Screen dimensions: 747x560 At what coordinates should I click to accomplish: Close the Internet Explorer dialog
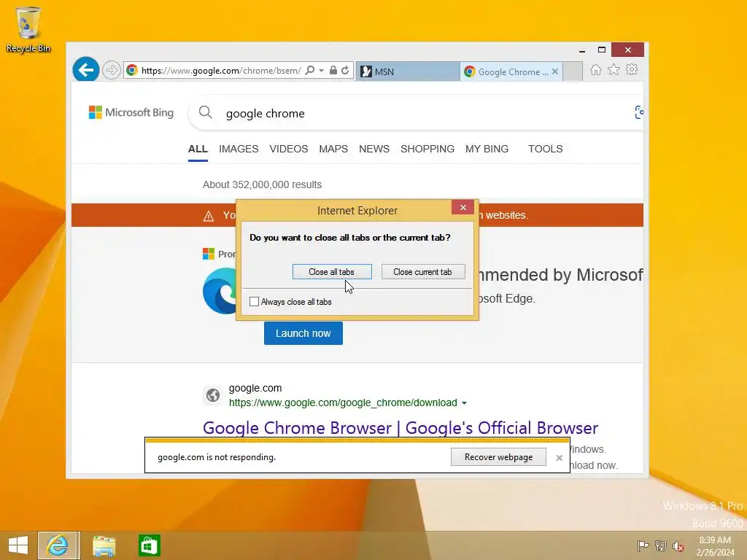click(462, 207)
